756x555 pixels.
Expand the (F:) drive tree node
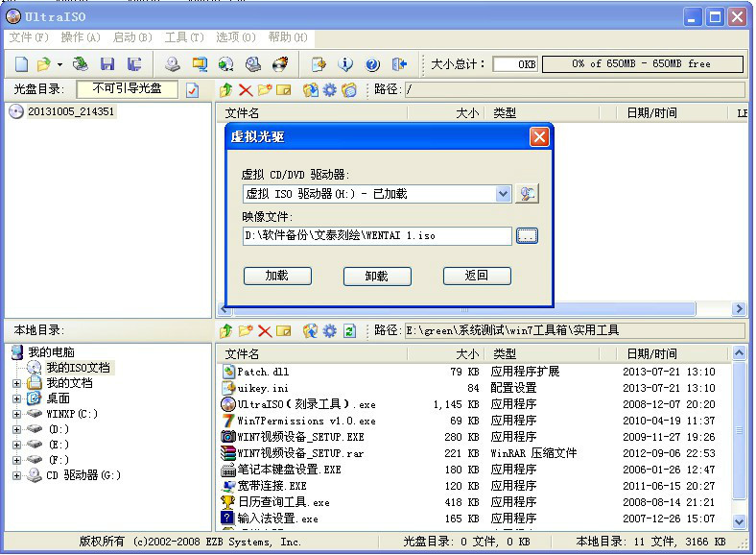click(x=17, y=461)
